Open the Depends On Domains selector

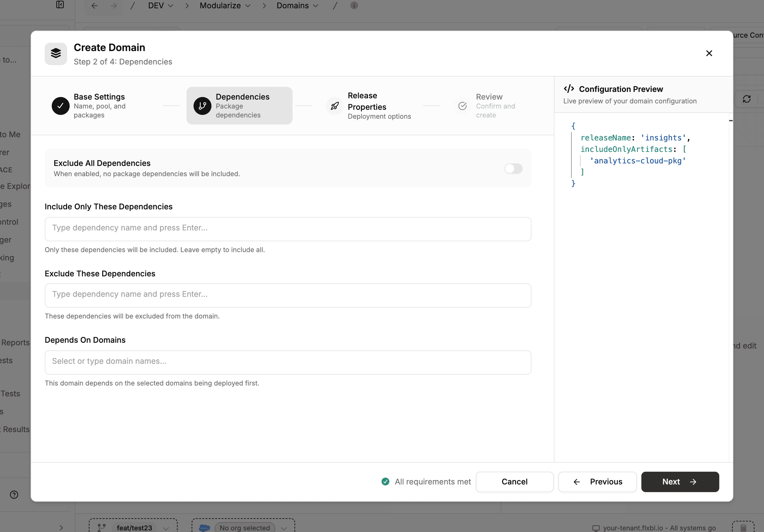tap(288, 363)
